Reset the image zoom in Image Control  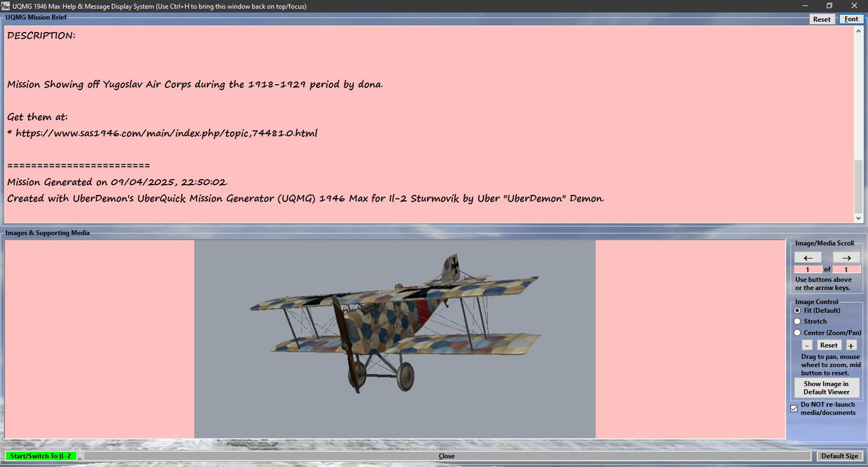click(829, 345)
